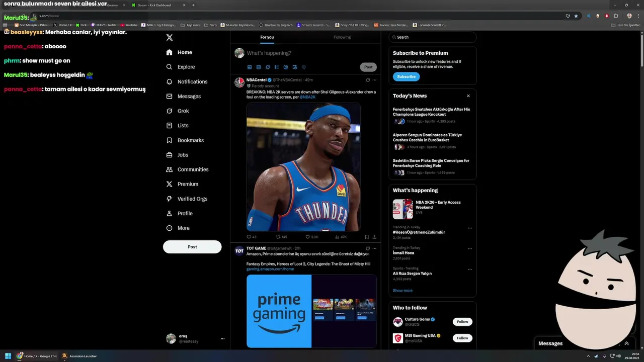Click the X logo above the sidebar
The height and width of the screenshot is (362, 644).
pyautogui.click(x=170, y=37)
